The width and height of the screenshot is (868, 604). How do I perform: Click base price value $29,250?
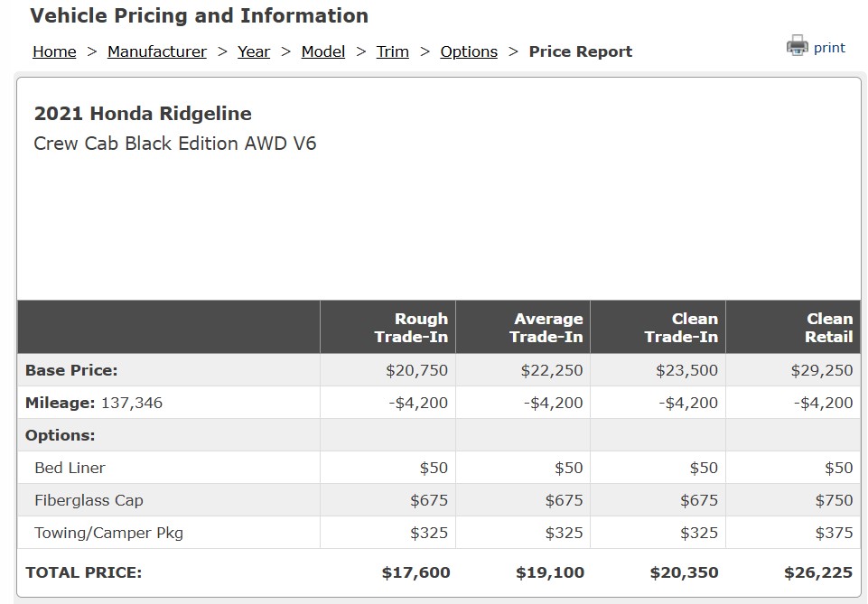(x=822, y=370)
